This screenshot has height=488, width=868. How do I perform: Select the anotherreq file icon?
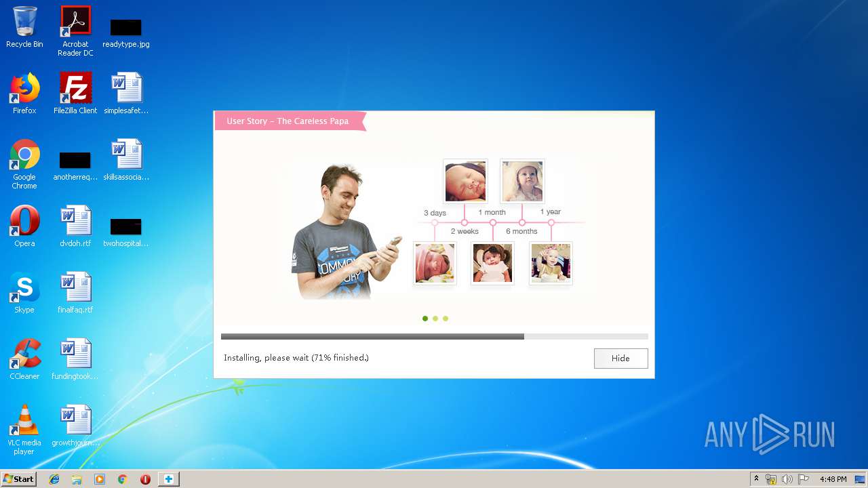(75, 166)
